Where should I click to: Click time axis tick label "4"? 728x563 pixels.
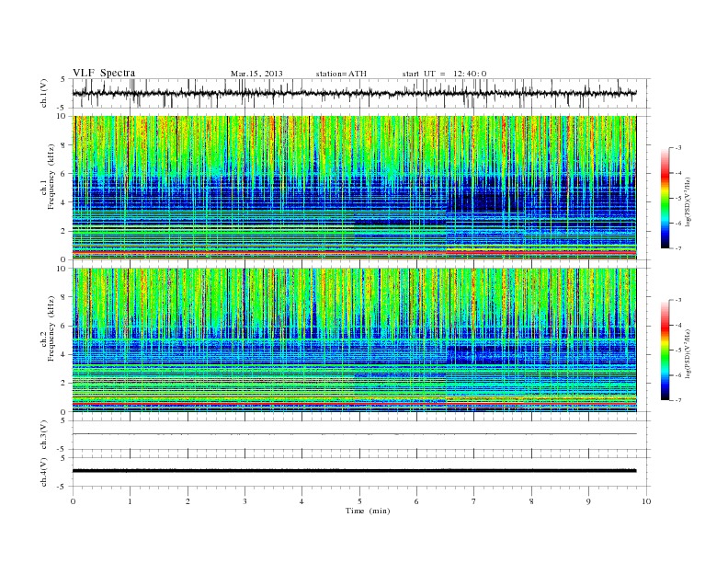click(x=301, y=501)
